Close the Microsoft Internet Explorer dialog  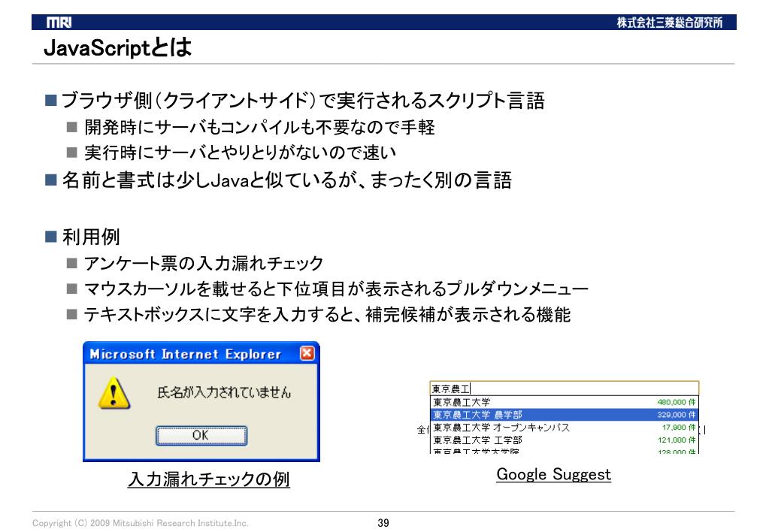(x=306, y=354)
